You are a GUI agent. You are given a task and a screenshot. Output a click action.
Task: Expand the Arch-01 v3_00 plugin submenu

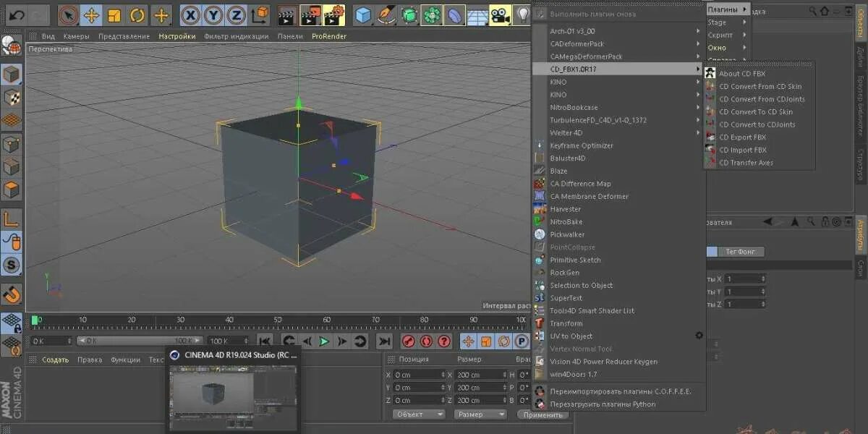(618, 31)
